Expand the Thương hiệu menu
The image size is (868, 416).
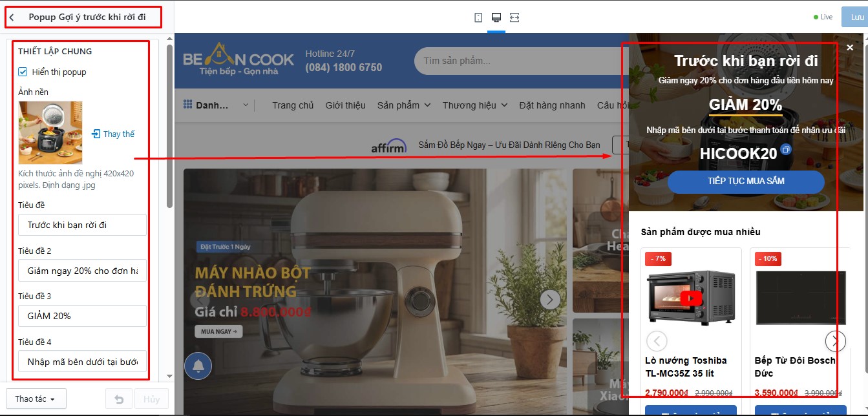click(x=475, y=105)
